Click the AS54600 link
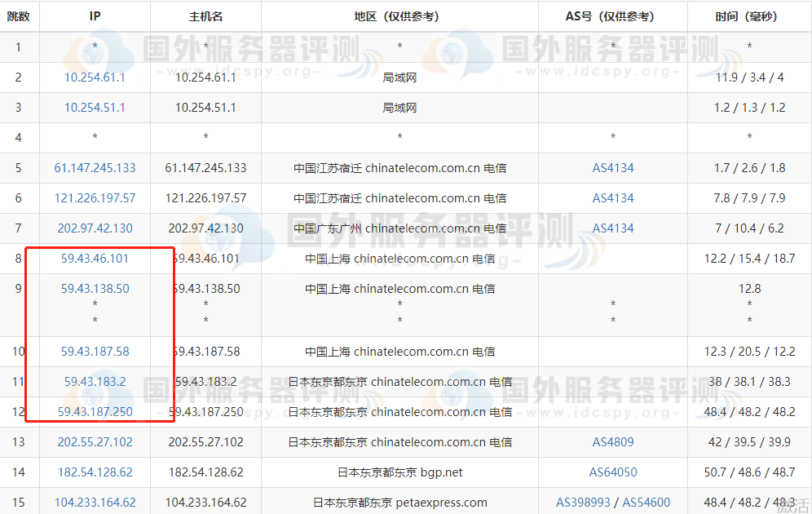Viewport: 812px width, 514px height. coord(646,503)
